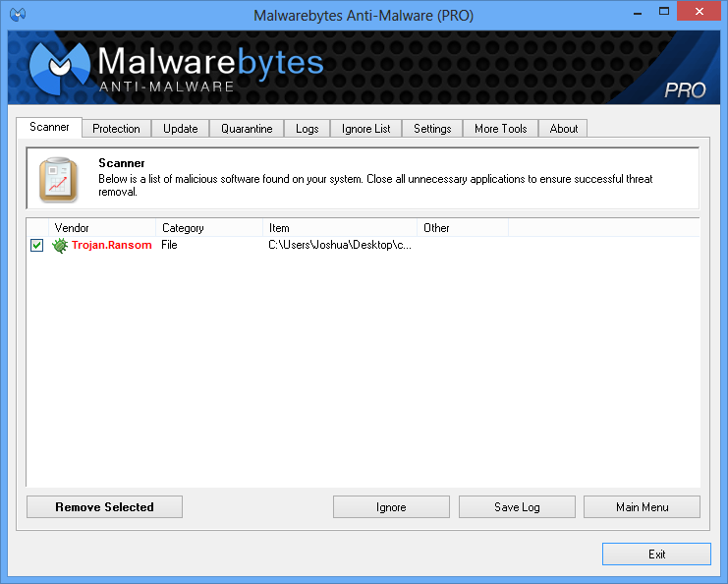This screenshot has height=584, width=728.
Task: Open the More Tools tab
Action: [x=500, y=129]
